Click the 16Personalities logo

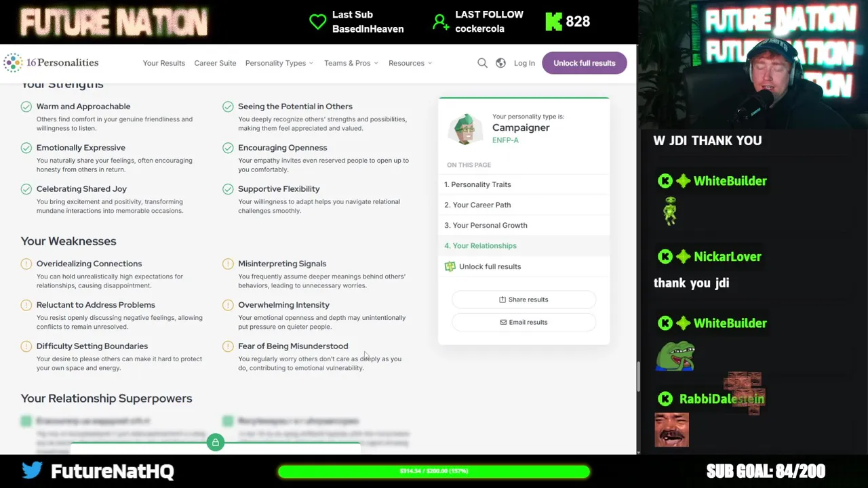51,62
